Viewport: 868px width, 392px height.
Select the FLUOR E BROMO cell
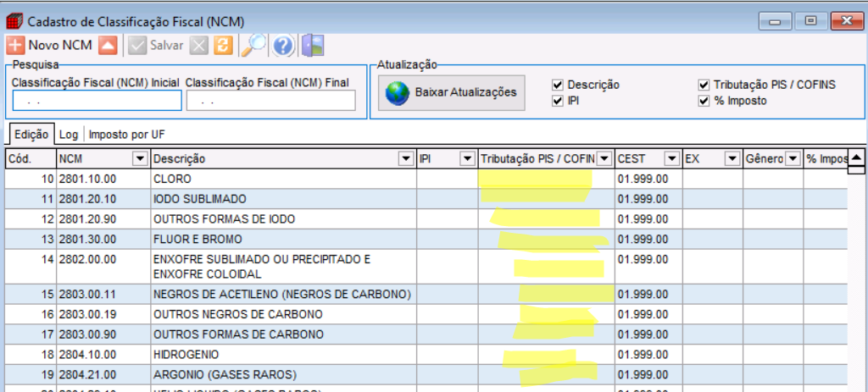click(x=283, y=240)
